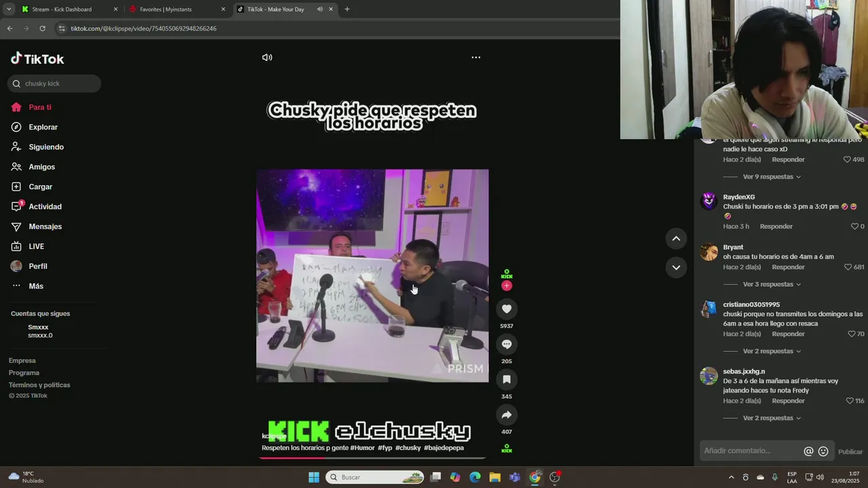The width and height of the screenshot is (868, 488).
Task: Open sound disc icon below share
Action: 507,449
